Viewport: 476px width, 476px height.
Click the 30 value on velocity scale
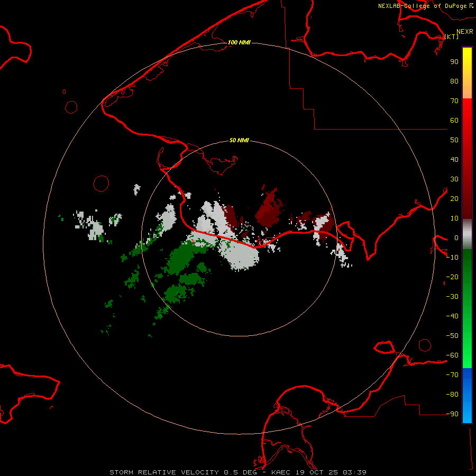pyautogui.click(x=454, y=179)
